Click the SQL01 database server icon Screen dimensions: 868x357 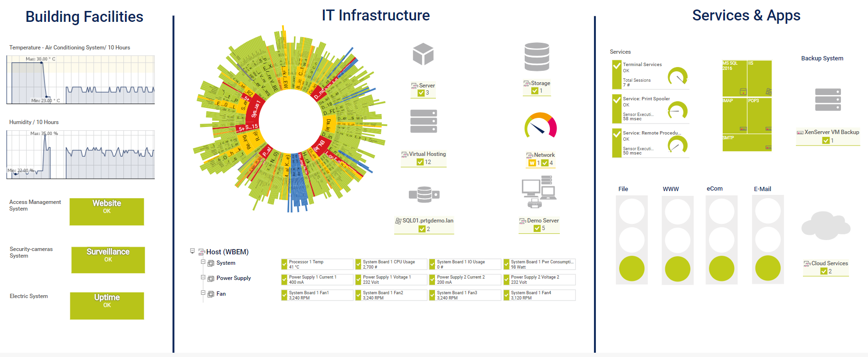point(424,194)
